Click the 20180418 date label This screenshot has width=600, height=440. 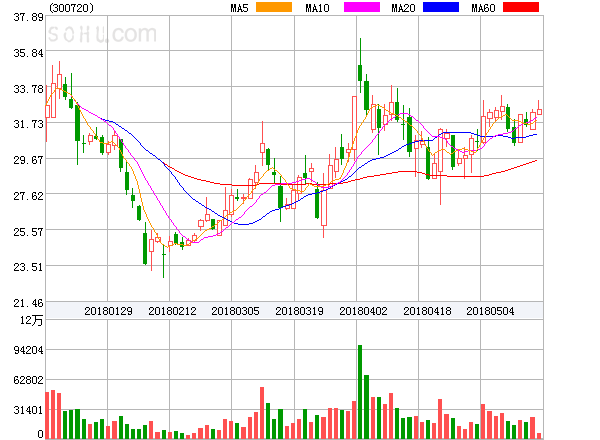point(427,311)
